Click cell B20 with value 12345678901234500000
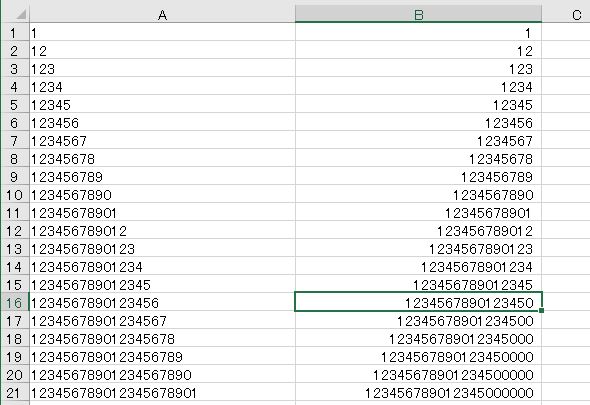 pyautogui.click(x=418, y=375)
